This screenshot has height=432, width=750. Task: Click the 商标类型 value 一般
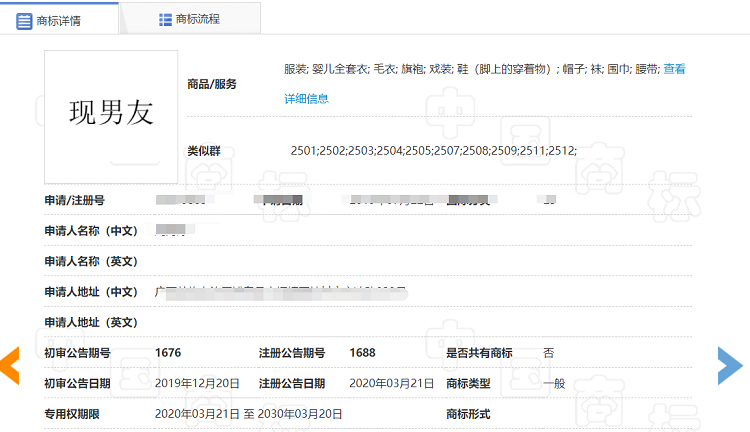(x=554, y=383)
